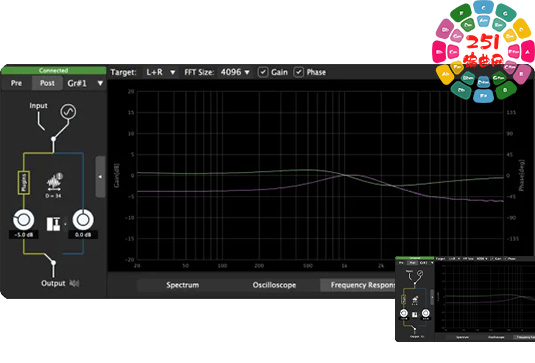Open the FFT Size 4096 dropdown
The height and width of the screenshot is (363, 535).
pyautogui.click(x=235, y=72)
